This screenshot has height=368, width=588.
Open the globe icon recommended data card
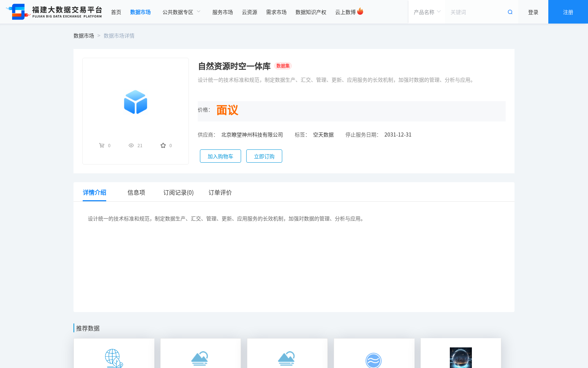pyautogui.click(x=114, y=353)
